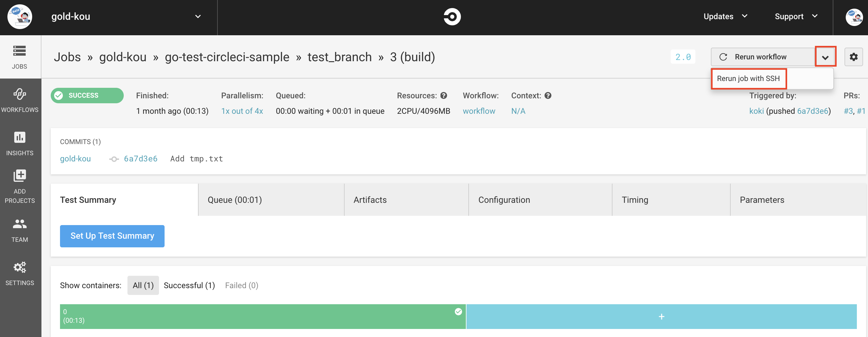Expand the Updates dropdown in top navigation
This screenshot has width=868, height=337.
[724, 16]
